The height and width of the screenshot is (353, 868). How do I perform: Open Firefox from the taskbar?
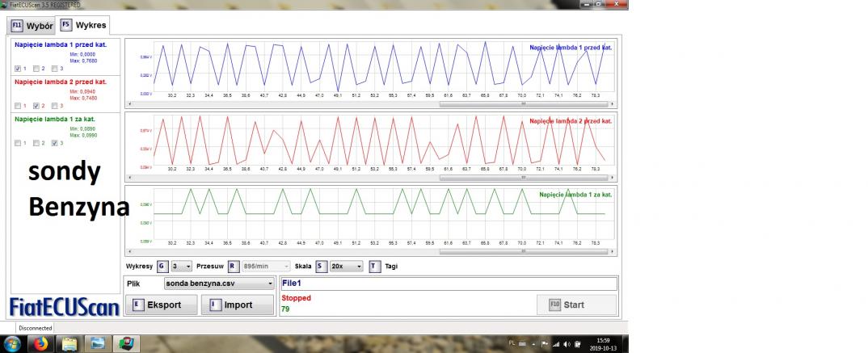click(40, 343)
